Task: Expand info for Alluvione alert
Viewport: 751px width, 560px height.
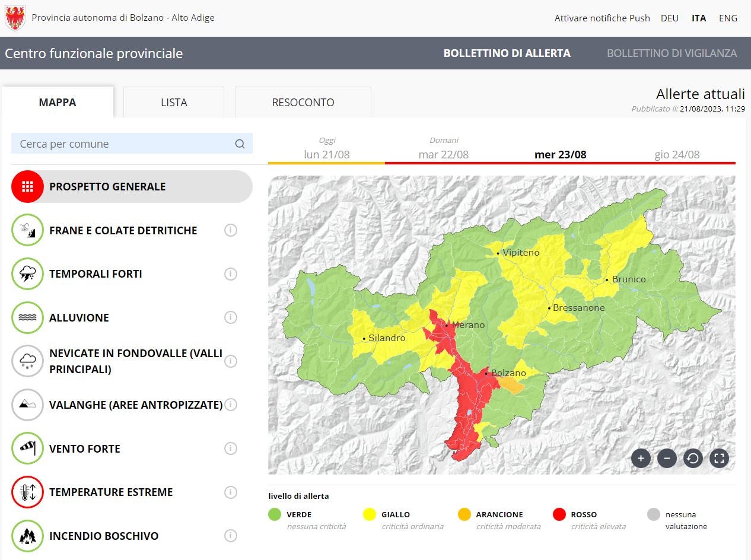Action: (x=231, y=317)
